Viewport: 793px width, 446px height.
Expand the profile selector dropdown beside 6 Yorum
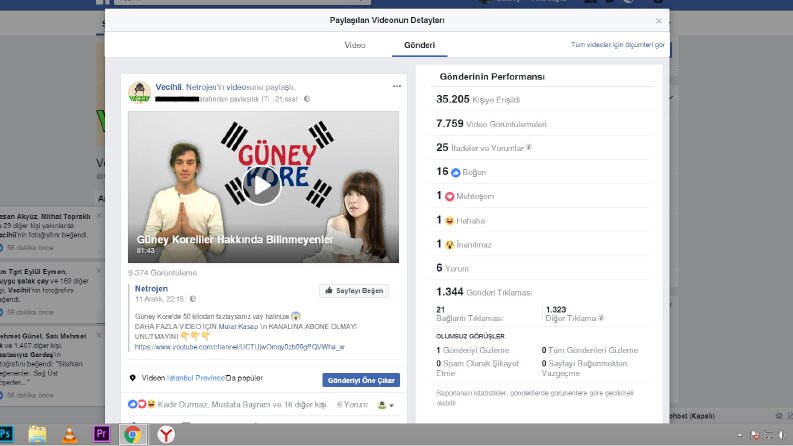386,405
